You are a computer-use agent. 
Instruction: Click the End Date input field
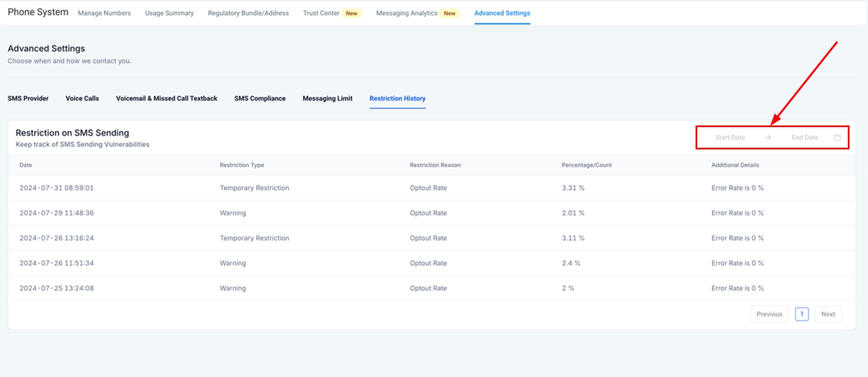(804, 137)
